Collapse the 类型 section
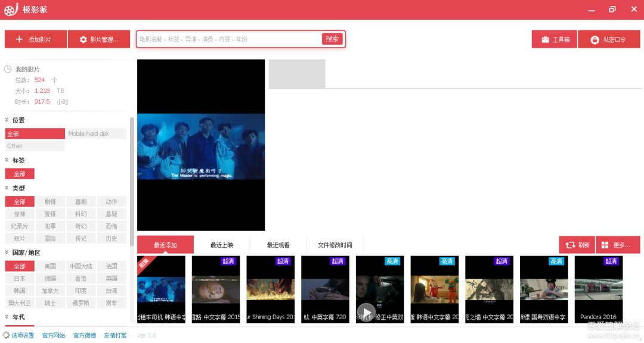The height and width of the screenshot is (343, 644). point(7,188)
